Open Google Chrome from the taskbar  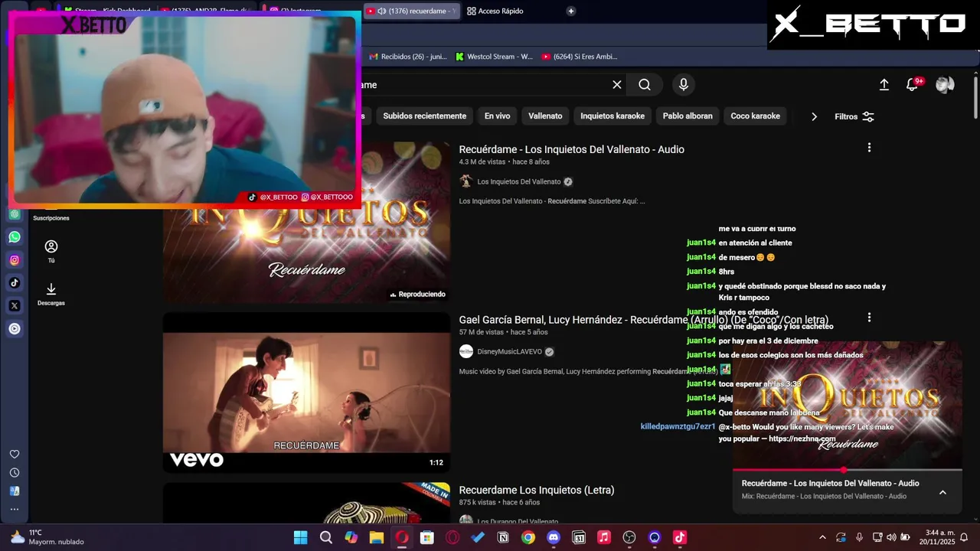pyautogui.click(x=528, y=537)
